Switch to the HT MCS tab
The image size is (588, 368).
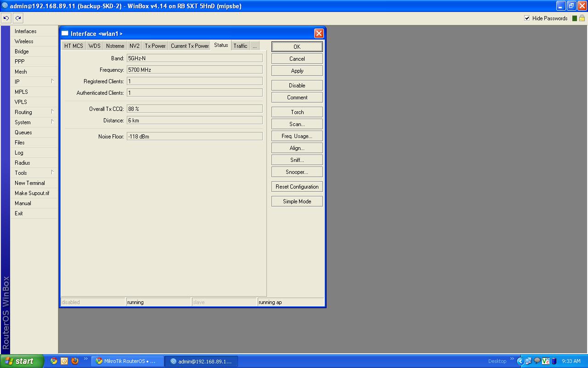point(73,46)
